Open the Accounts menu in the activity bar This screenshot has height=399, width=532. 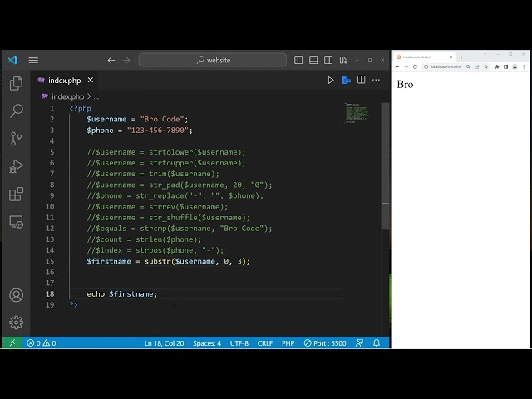16,295
